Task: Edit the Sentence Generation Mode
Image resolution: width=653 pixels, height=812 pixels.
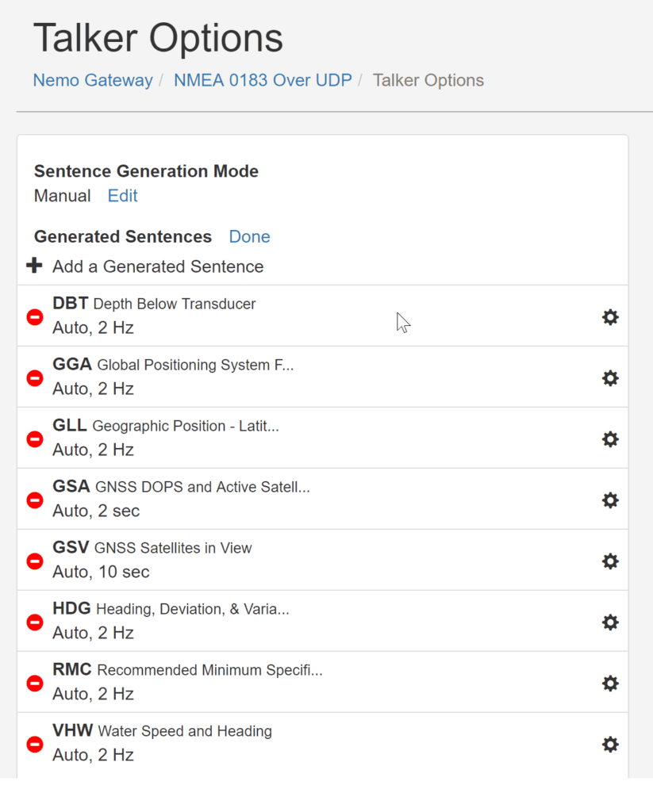Action: 122,196
